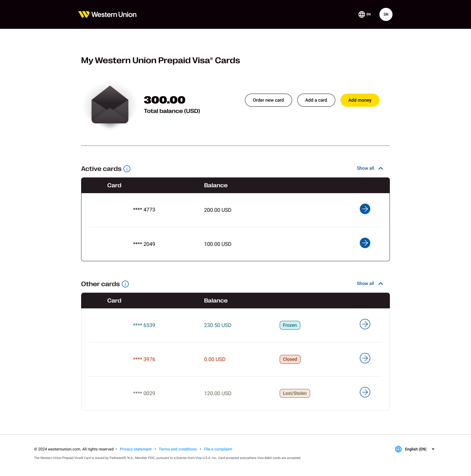Open File a complaint footer link

click(x=218, y=449)
